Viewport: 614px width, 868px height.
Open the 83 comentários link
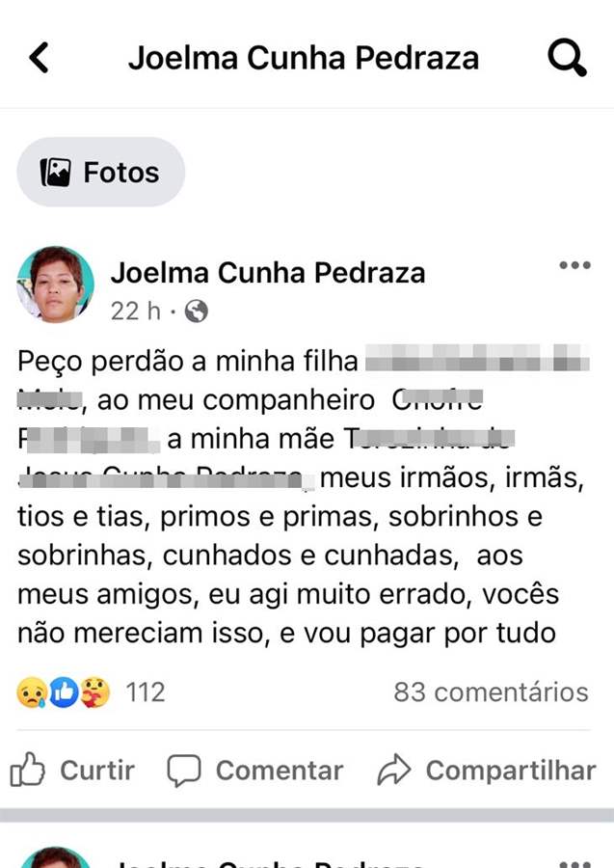tap(491, 692)
